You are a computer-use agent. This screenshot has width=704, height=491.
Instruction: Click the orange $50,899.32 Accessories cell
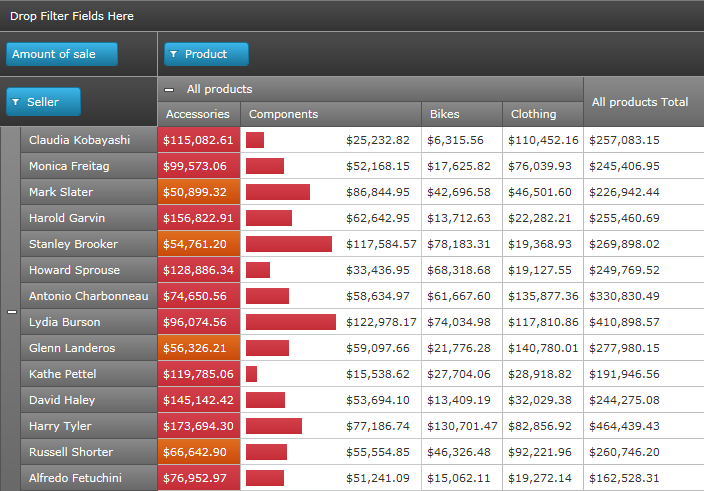tap(198, 192)
